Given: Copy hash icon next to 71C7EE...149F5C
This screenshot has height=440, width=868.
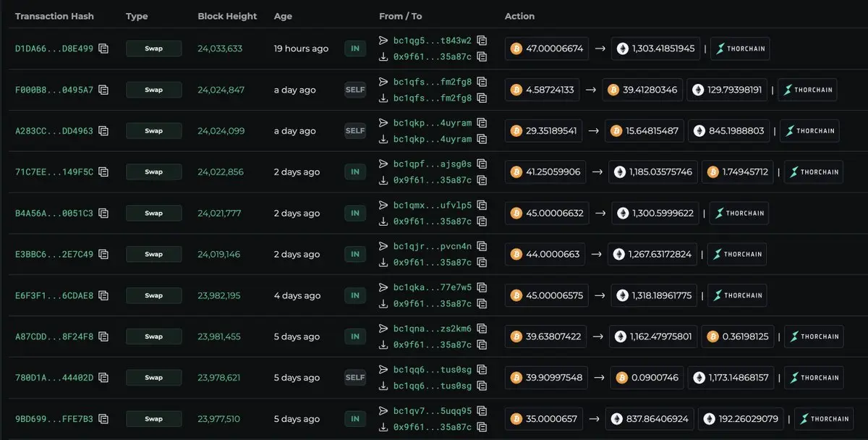Looking at the screenshot, I should (104, 172).
